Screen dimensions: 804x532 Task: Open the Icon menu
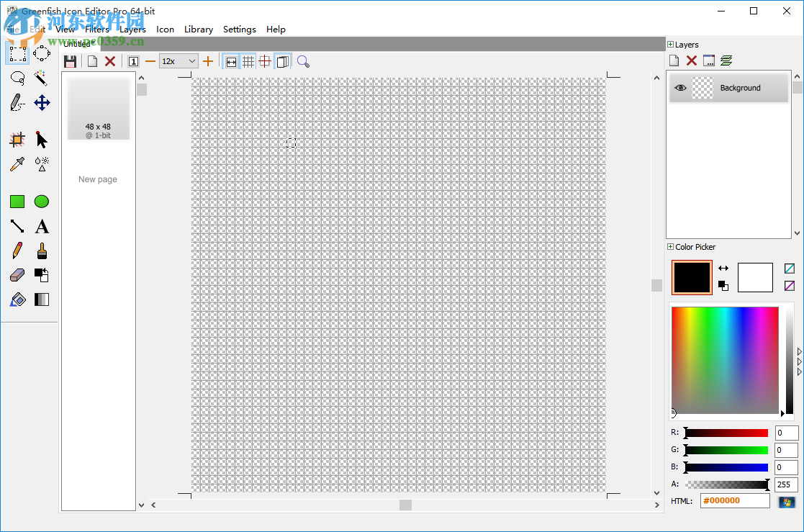pos(164,30)
